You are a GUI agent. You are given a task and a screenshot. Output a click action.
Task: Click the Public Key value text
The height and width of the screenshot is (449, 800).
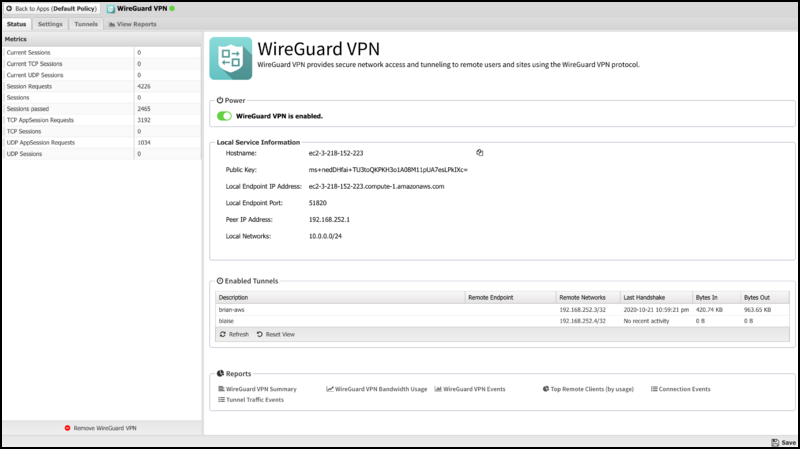click(388, 170)
